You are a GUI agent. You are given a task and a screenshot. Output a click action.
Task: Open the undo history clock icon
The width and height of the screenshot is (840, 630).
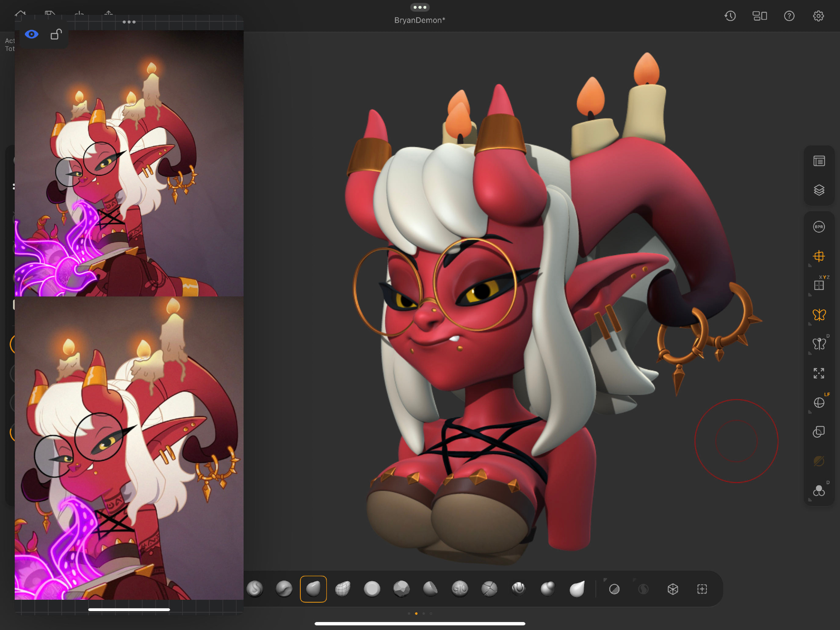coord(730,16)
